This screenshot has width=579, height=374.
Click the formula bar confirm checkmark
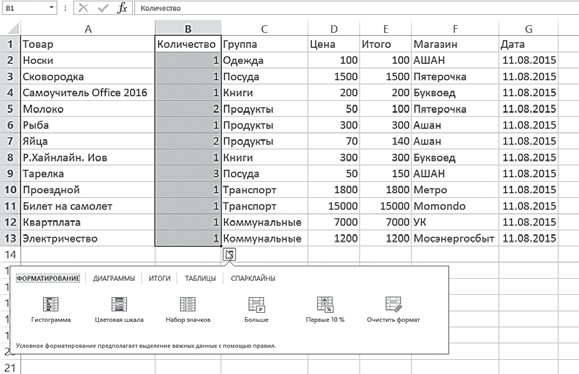[103, 8]
